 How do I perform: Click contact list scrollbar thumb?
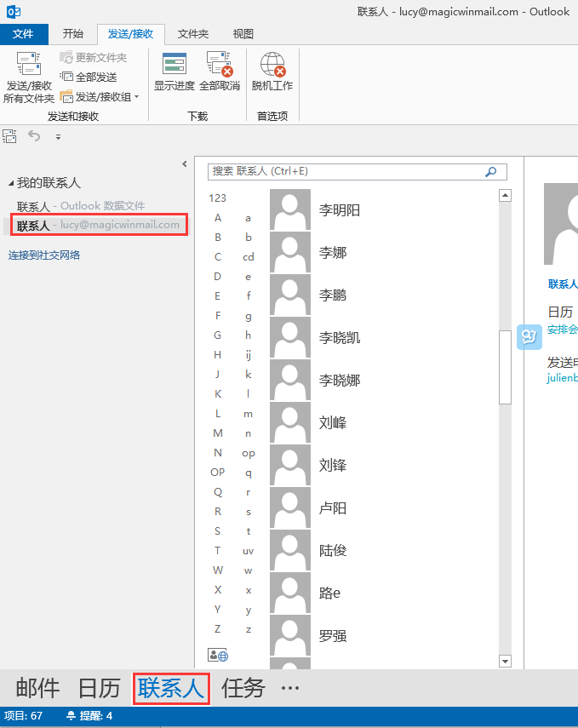505,367
